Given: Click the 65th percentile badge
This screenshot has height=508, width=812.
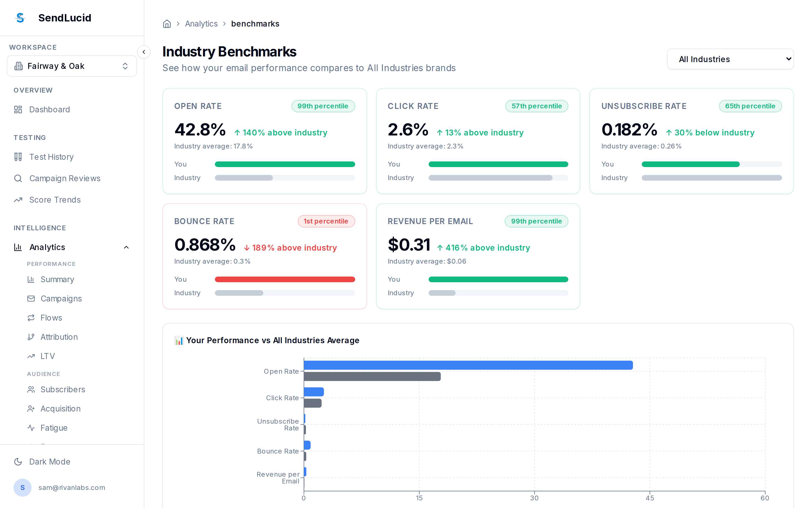Looking at the screenshot, I should pyautogui.click(x=750, y=106).
